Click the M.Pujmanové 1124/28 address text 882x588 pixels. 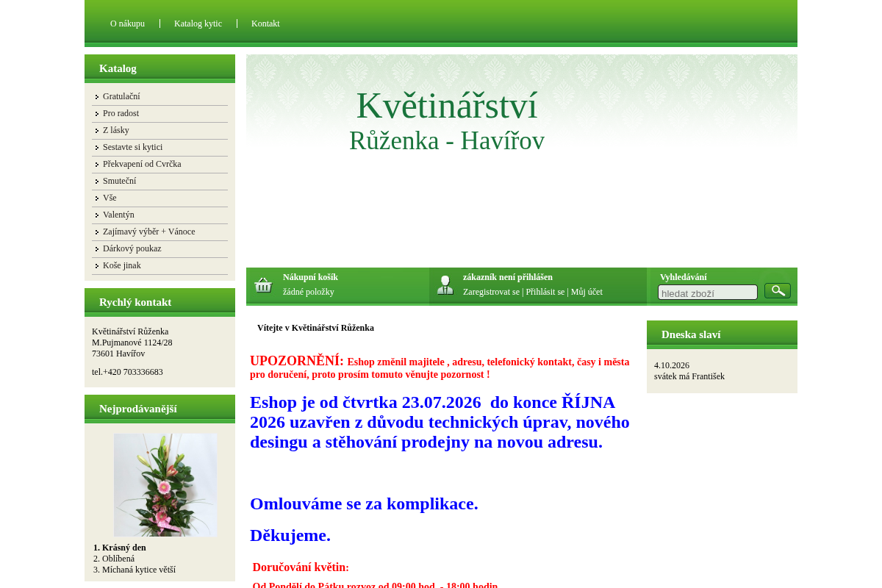(132, 343)
